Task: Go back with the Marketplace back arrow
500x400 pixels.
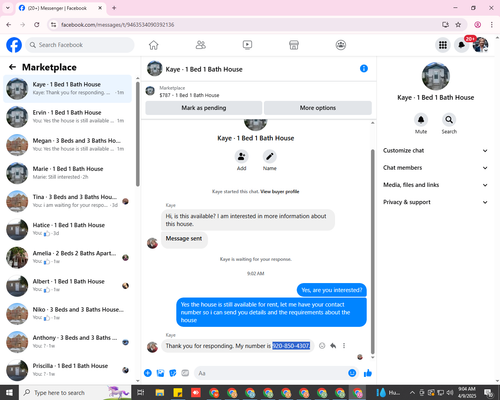Action: click(x=12, y=67)
